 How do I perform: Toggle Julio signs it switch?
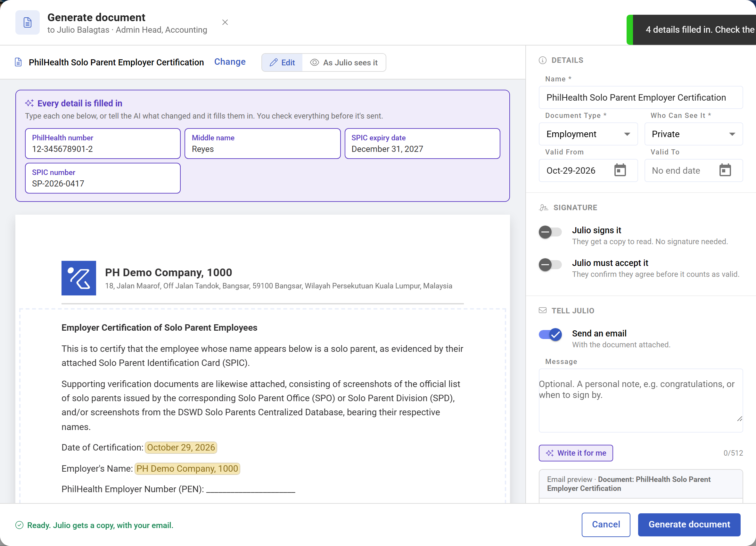coord(550,232)
